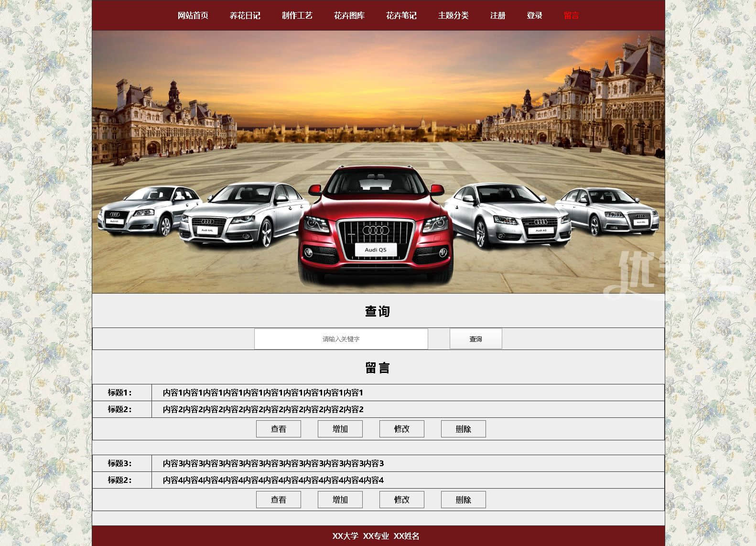
Task: Click 删除 below the 标题2 row with 内容2
Action: pyautogui.click(x=463, y=429)
